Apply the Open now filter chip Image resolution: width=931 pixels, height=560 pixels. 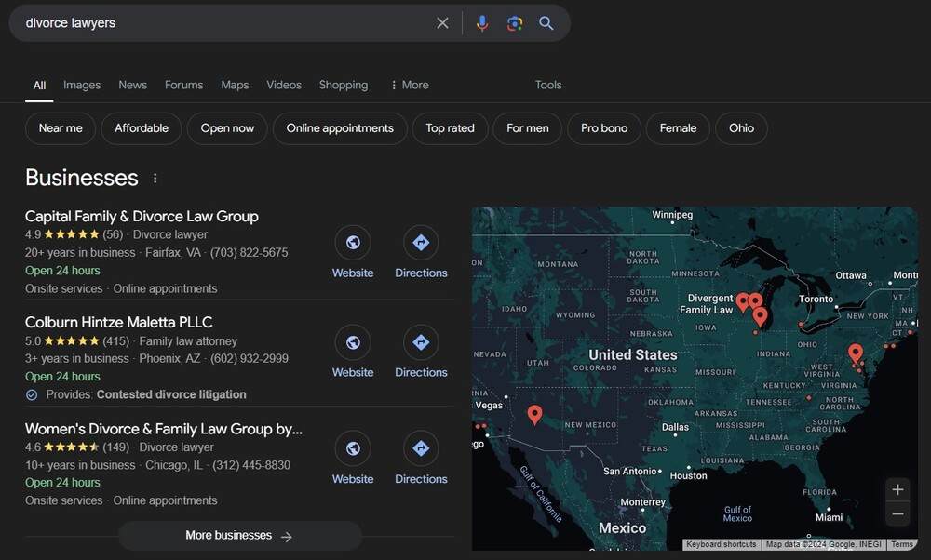tap(227, 128)
